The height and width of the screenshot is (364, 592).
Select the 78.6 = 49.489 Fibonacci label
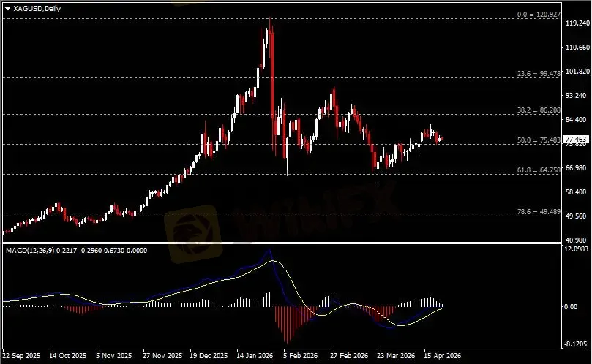pyautogui.click(x=539, y=212)
